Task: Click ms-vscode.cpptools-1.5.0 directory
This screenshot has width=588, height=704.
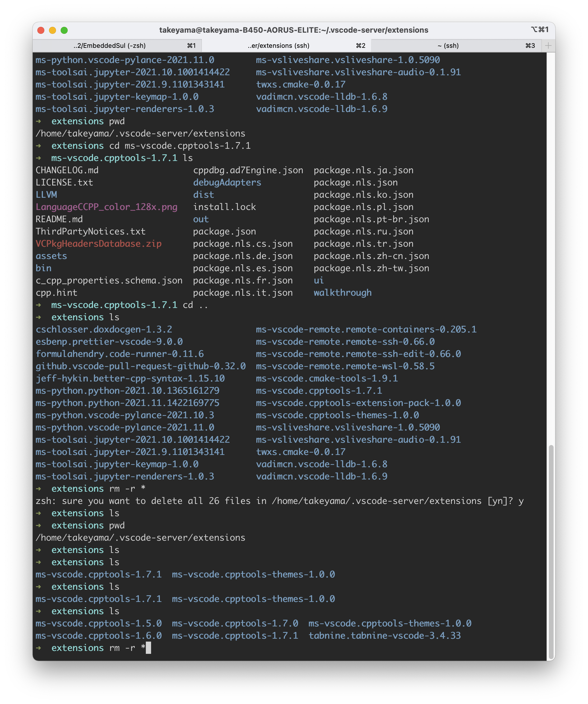Action: pyautogui.click(x=99, y=624)
